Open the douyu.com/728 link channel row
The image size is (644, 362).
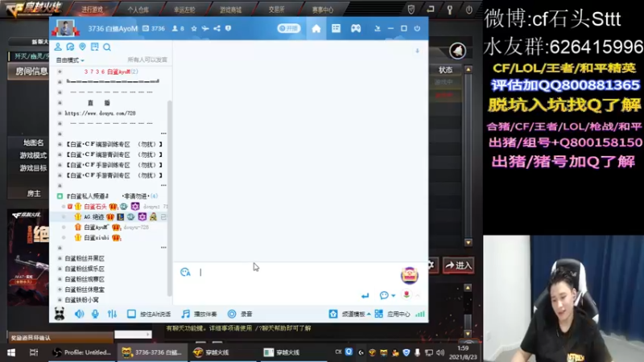point(100,113)
